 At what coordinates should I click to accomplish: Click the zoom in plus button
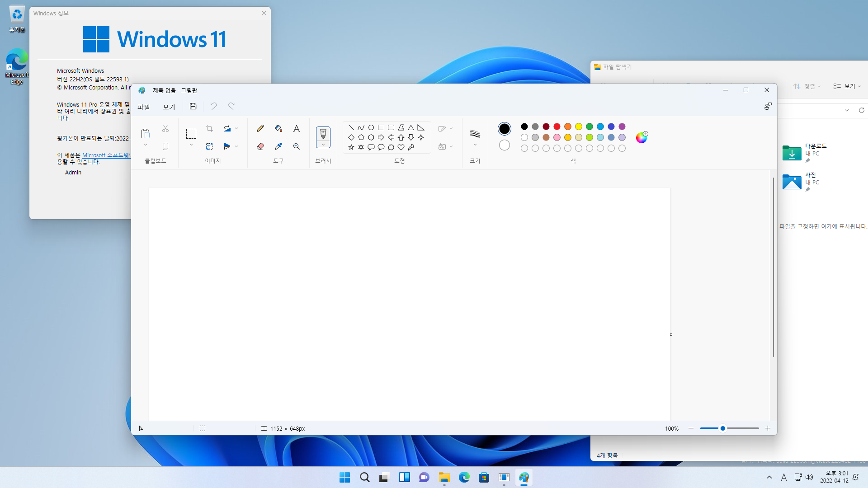(x=768, y=428)
